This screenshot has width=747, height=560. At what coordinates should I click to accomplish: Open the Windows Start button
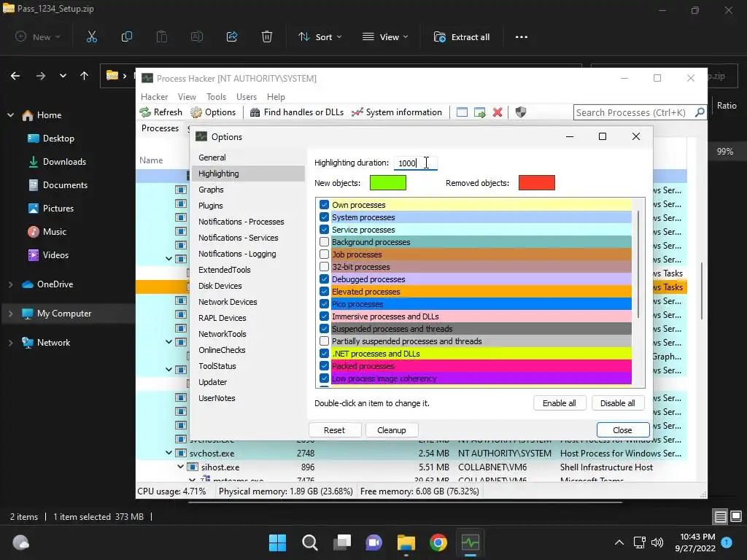277,542
